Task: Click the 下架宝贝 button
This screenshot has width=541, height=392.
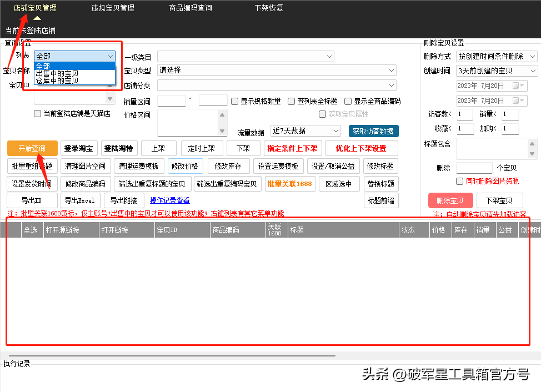Action: [x=499, y=200]
